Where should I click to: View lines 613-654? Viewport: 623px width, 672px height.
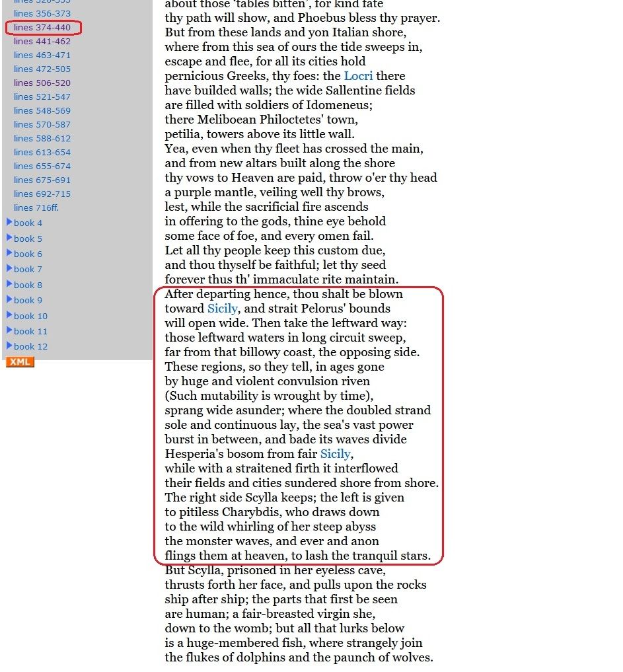tap(42, 152)
